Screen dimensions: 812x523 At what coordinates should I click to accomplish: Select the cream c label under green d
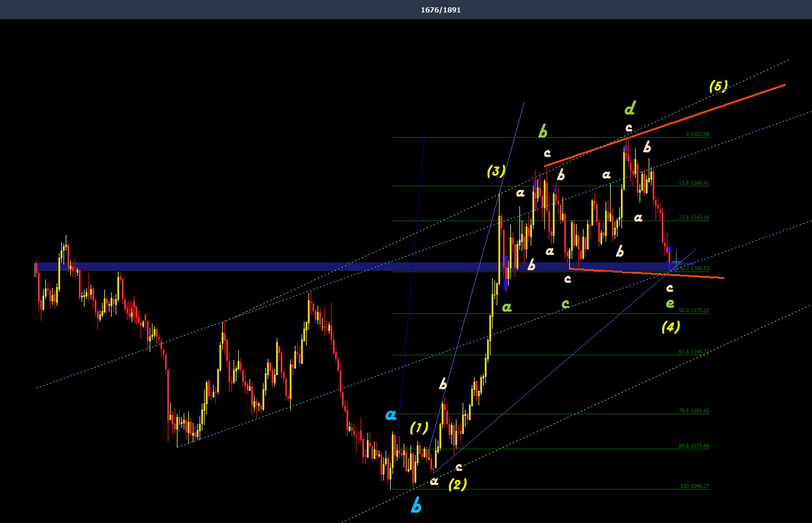(629, 127)
